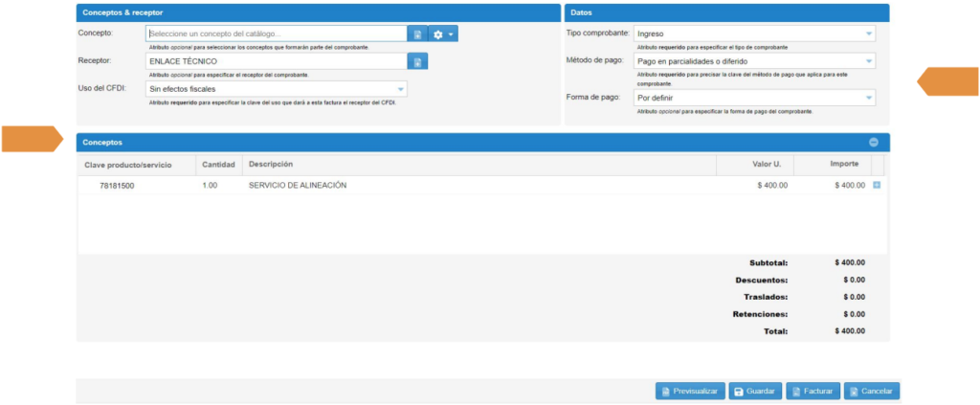This screenshot has height=405, width=980.
Task: Select the 78181500 product key cell
Action: [117, 186]
